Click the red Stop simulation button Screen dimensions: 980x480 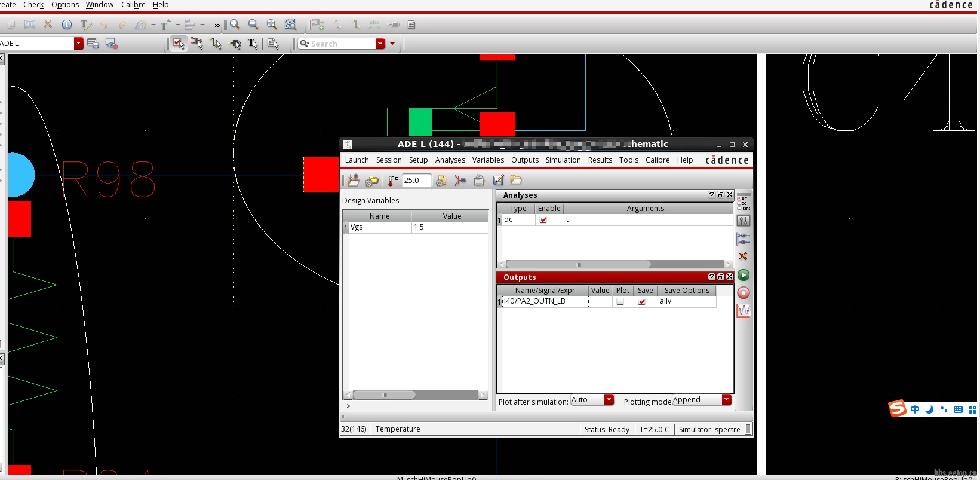pyautogui.click(x=743, y=293)
